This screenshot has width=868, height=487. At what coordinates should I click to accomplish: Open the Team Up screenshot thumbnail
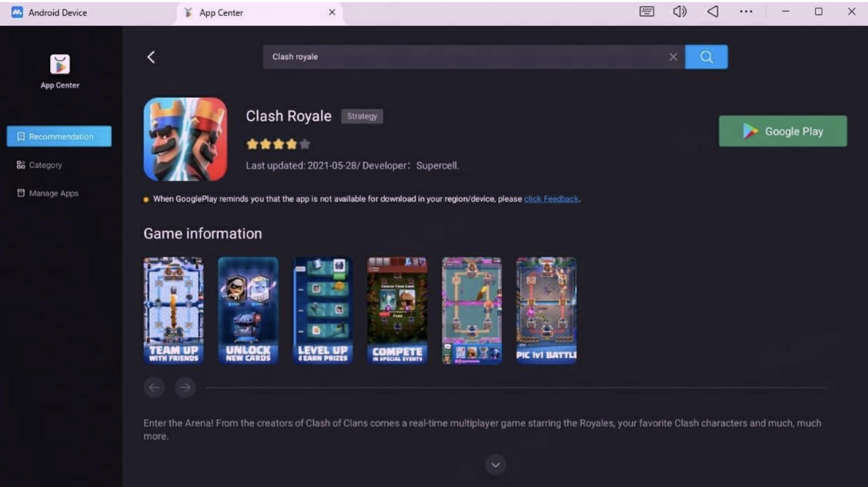tap(173, 309)
